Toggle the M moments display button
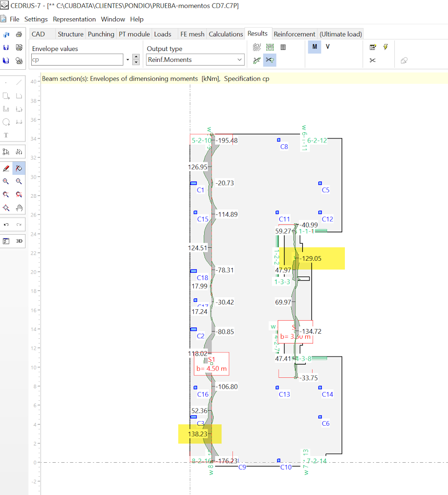The image size is (448, 495). pyautogui.click(x=315, y=47)
